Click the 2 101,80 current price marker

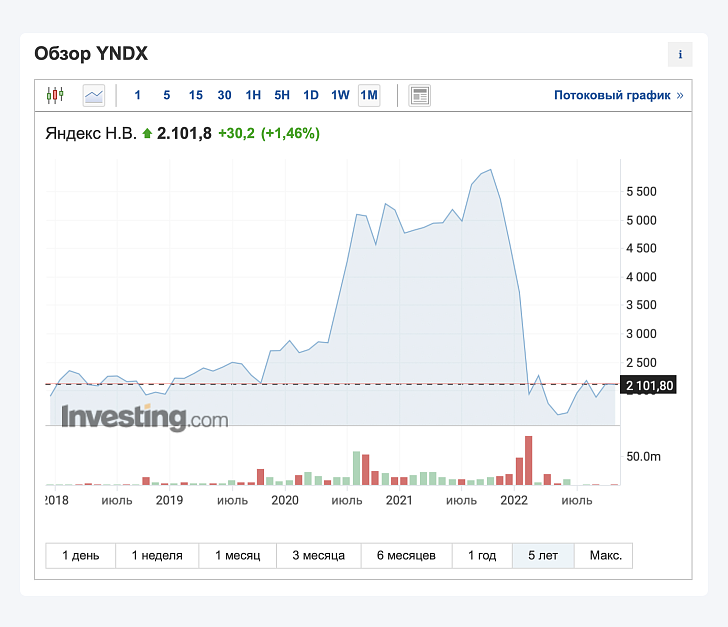[x=649, y=385]
